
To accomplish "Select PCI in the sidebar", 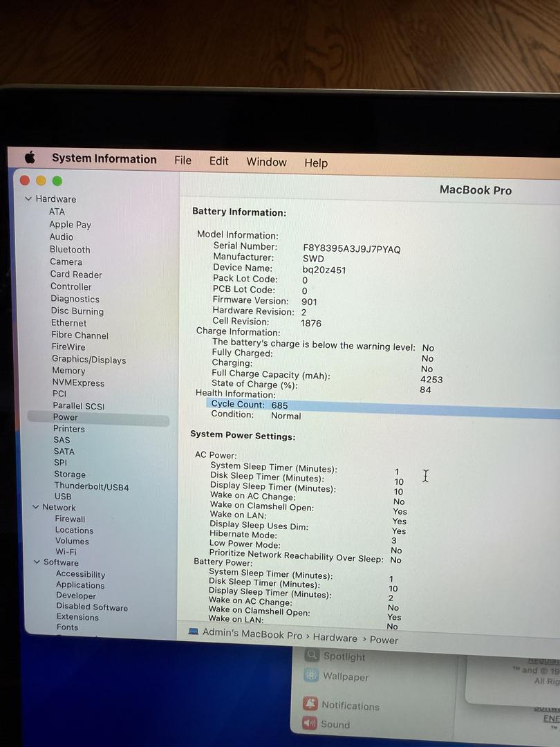I will click(59, 394).
